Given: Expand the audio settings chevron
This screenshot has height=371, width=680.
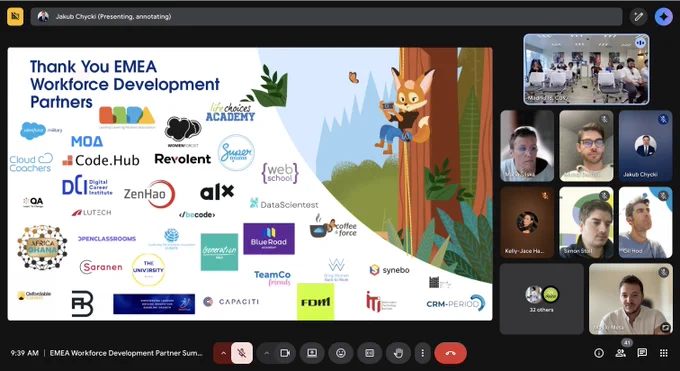Looking at the screenshot, I should 223,353.
